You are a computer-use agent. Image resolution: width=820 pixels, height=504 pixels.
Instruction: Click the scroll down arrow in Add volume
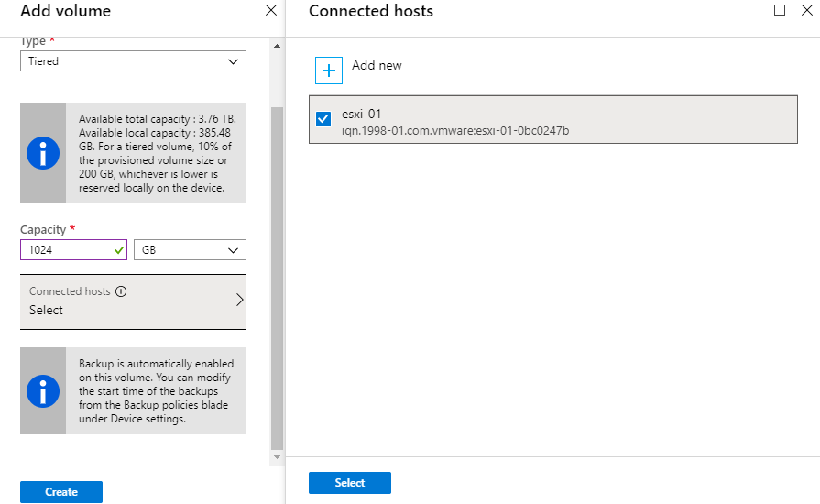[278, 457]
